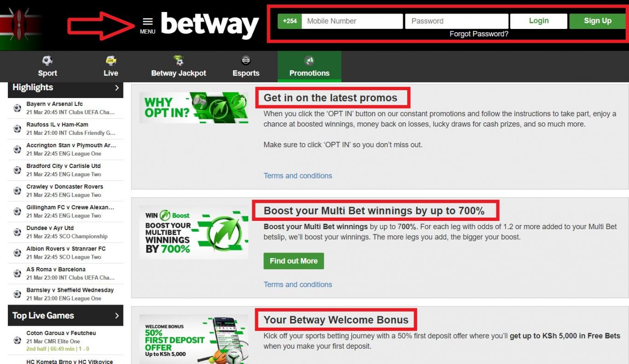Select the Betway Jackpot trophy icon

(179, 61)
